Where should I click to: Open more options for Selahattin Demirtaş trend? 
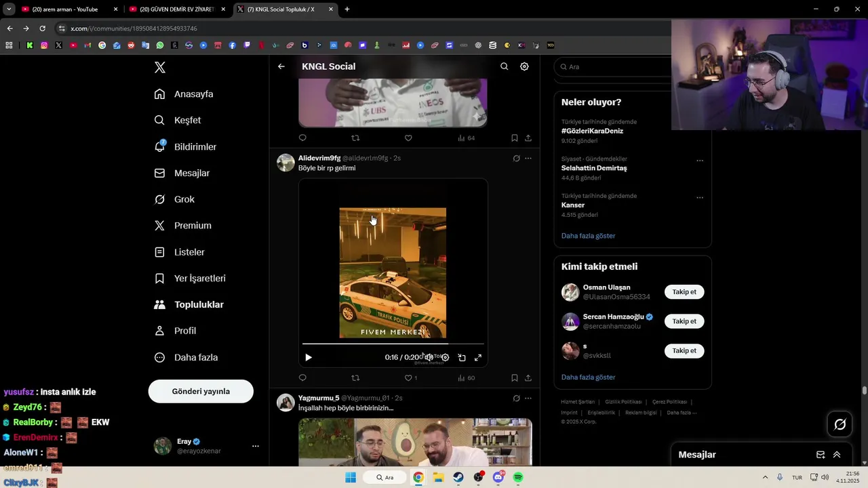(700, 161)
